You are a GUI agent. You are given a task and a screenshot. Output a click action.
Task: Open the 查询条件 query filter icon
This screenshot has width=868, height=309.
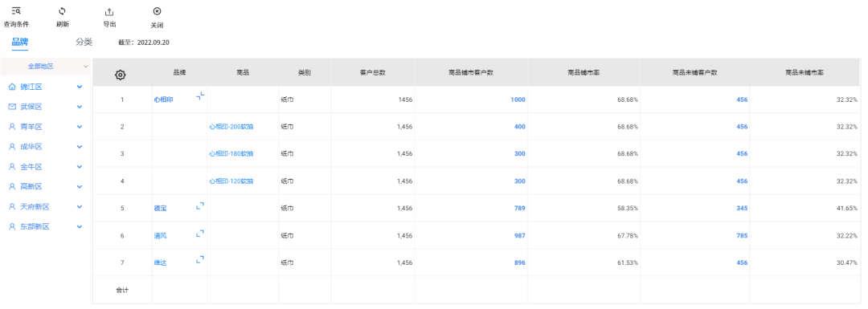(16, 11)
